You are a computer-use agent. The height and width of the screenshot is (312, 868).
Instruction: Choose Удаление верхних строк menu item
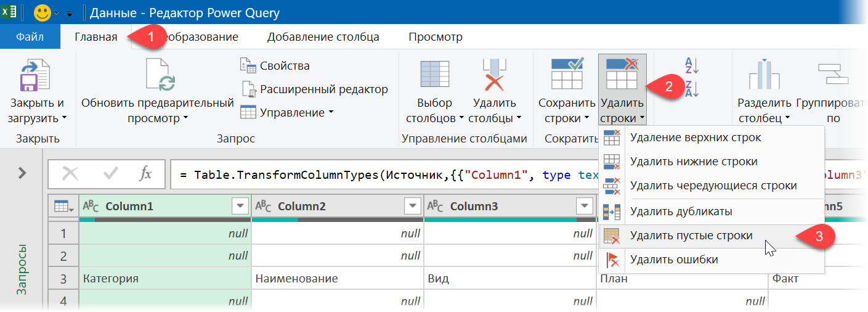click(x=712, y=138)
